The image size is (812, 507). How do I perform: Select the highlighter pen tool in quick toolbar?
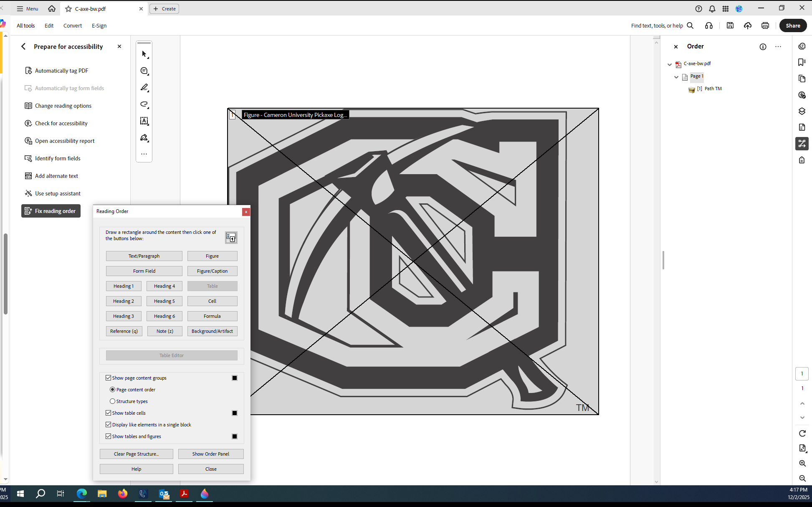point(144,87)
